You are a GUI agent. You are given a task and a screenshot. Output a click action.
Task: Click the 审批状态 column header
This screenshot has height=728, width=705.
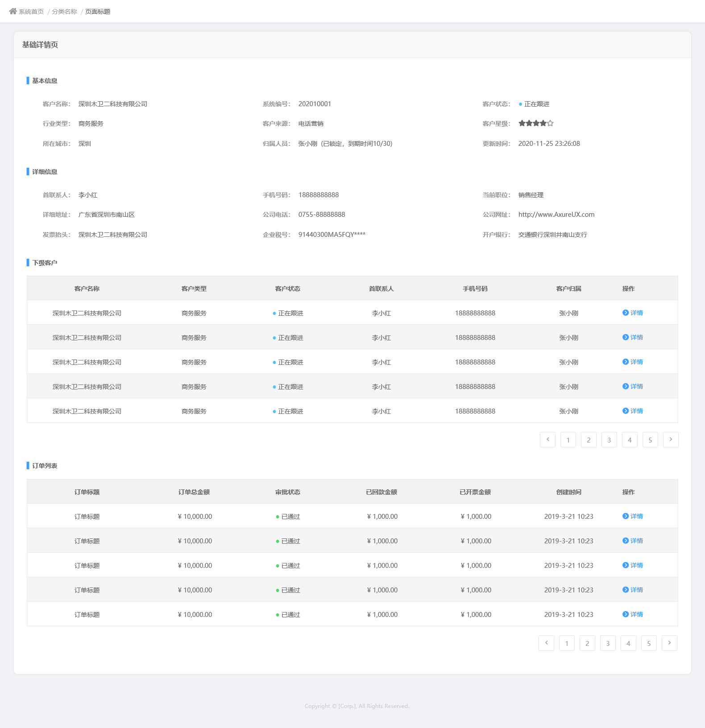click(288, 492)
